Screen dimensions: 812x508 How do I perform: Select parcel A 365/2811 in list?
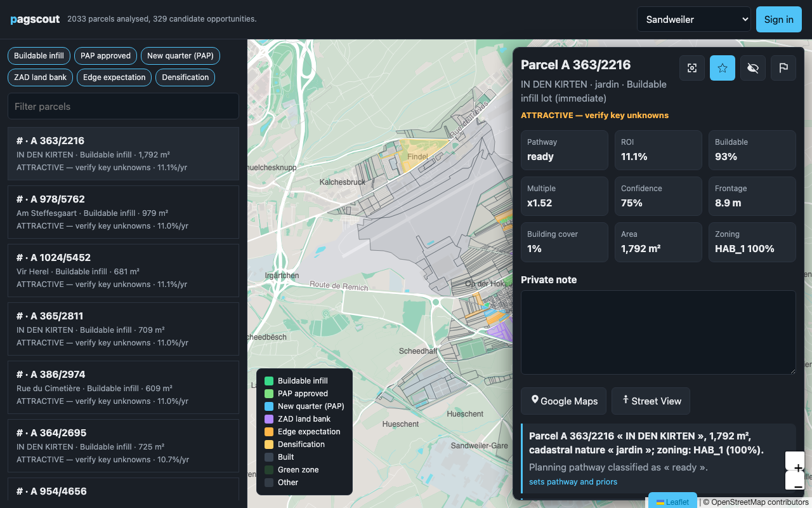tap(123, 329)
